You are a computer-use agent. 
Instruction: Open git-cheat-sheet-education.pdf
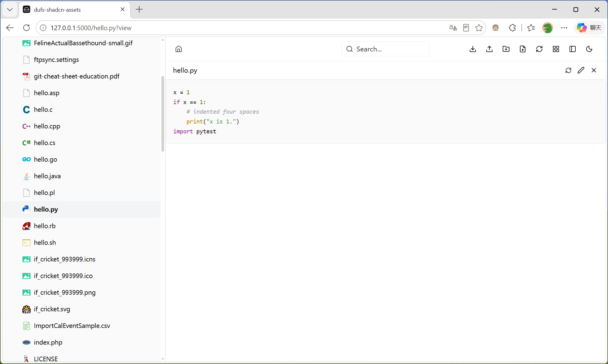click(82, 76)
